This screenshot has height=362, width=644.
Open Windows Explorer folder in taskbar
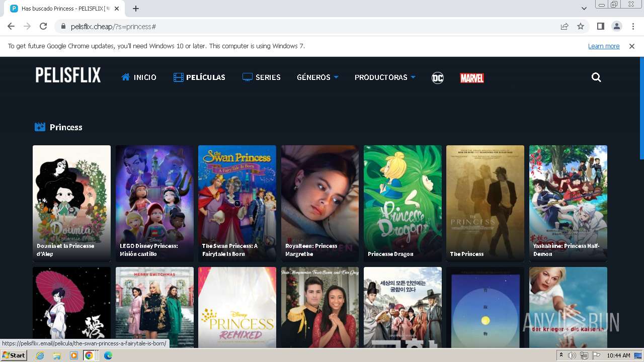57,355
